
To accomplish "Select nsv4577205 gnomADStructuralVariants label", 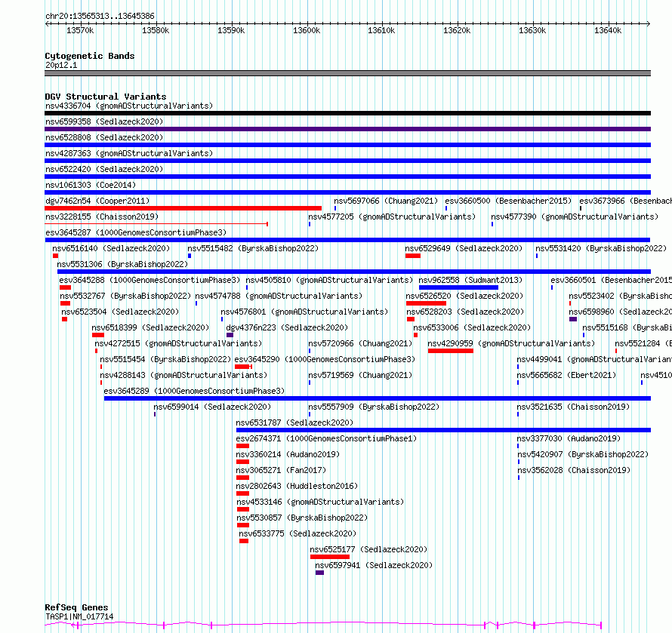I will [392, 217].
